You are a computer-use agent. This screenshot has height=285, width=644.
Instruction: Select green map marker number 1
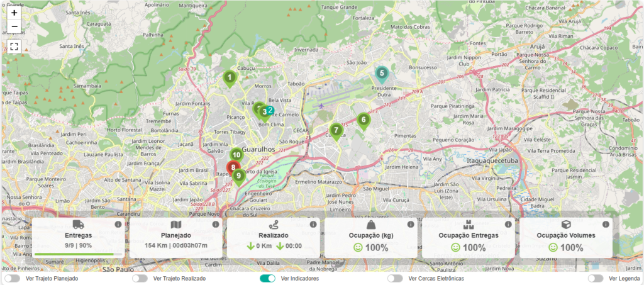(230, 79)
